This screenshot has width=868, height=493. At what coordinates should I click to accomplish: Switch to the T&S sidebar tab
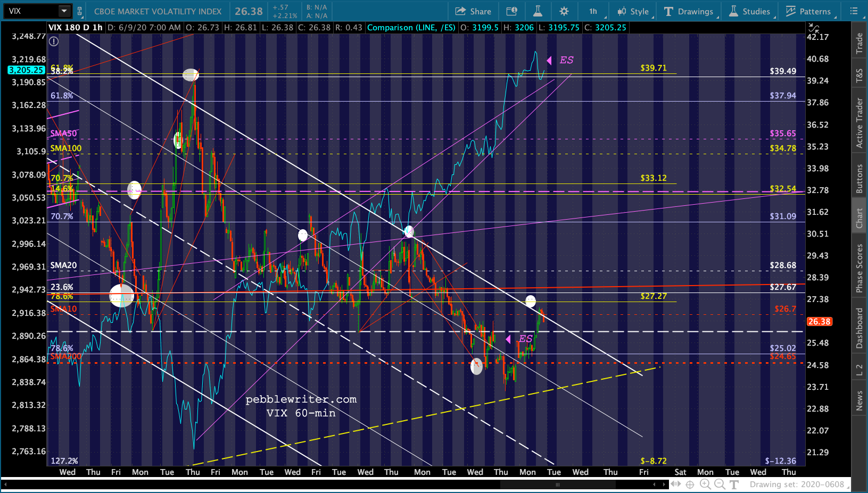pos(859,76)
